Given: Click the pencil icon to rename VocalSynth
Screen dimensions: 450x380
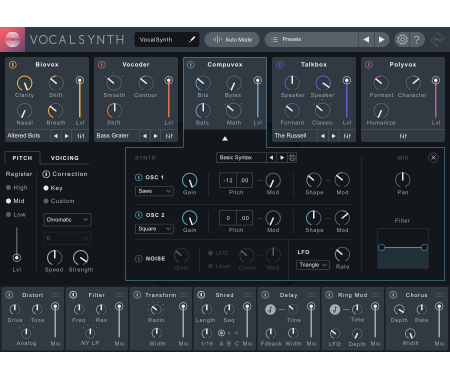Looking at the screenshot, I should click(x=192, y=39).
